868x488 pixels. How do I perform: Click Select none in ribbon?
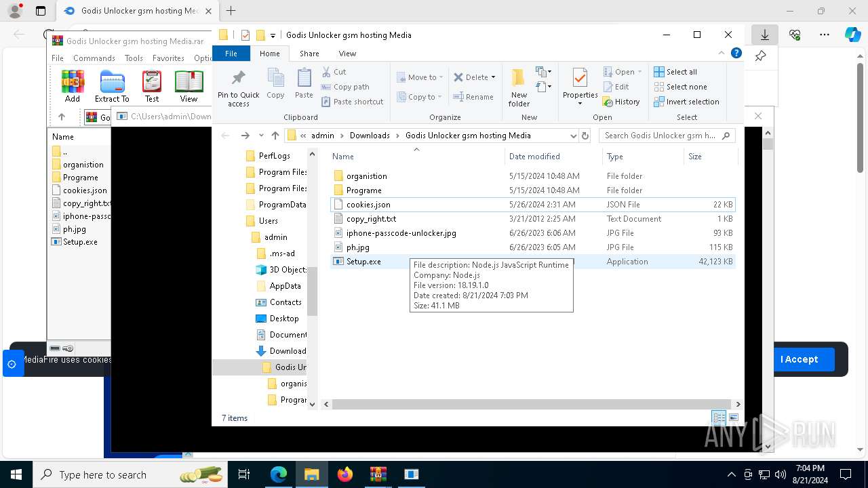pos(680,87)
